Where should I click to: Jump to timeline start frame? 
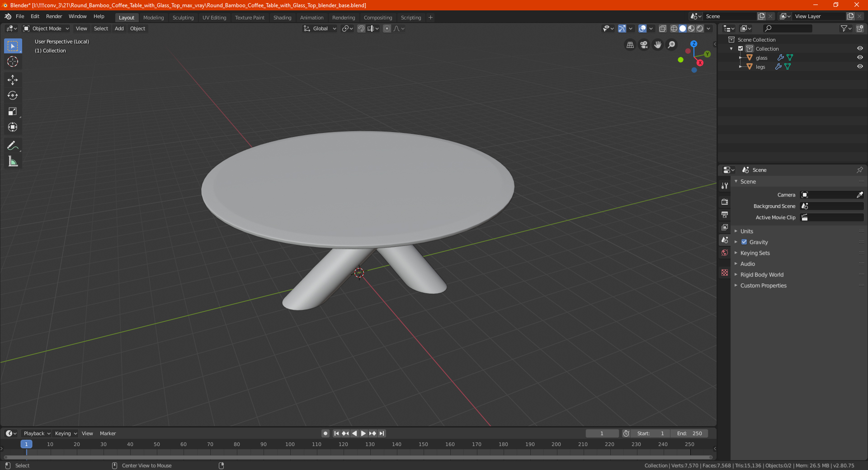coord(336,433)
